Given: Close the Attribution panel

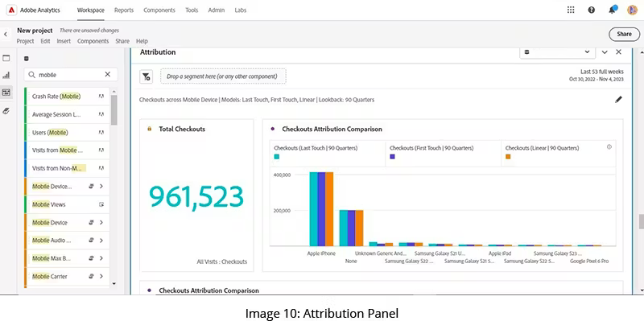Looking at the screenshot, I should (618, 52).
